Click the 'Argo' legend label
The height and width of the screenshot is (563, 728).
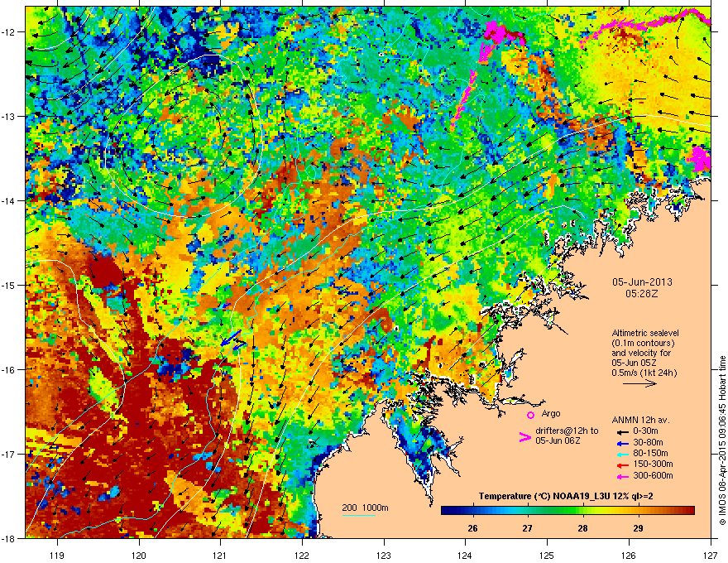(x=551, y=413)
